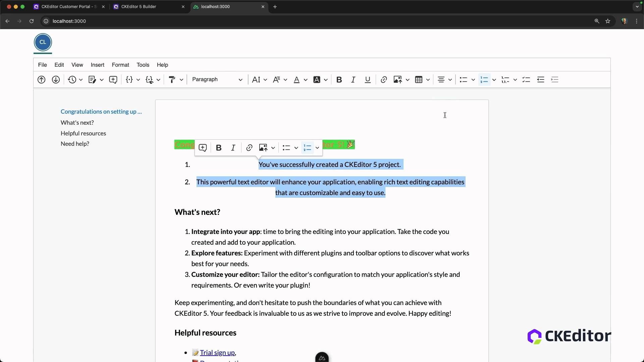Open the Trial sign up link
The width and height of the screenshot is (644, 362).
tap(217, 353)
